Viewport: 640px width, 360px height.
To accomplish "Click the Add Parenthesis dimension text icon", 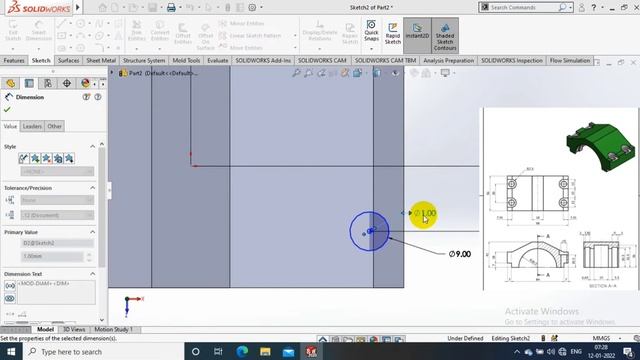I will pyautogui.click(x=10, y=286).
